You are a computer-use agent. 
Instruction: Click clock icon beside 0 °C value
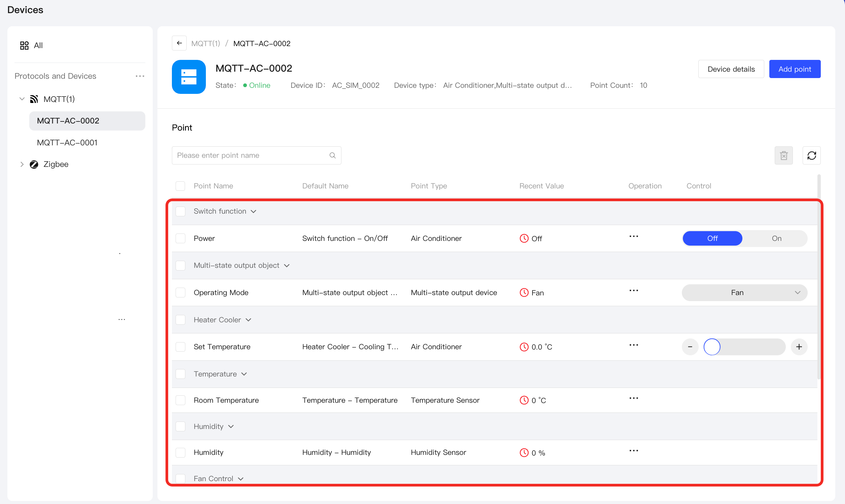(x=524, y=400)
